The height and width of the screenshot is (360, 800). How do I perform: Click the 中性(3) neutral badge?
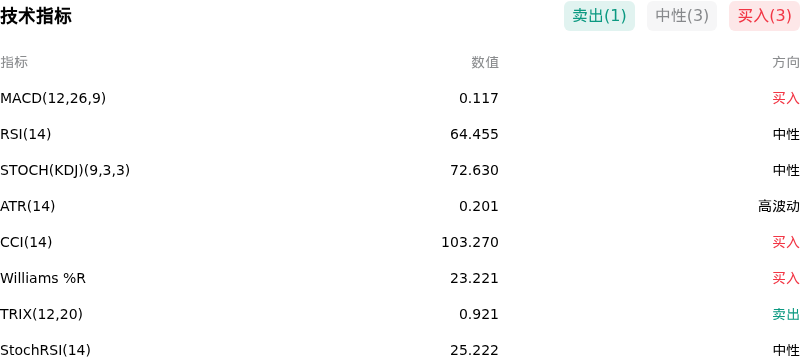[x=682, y=16]
